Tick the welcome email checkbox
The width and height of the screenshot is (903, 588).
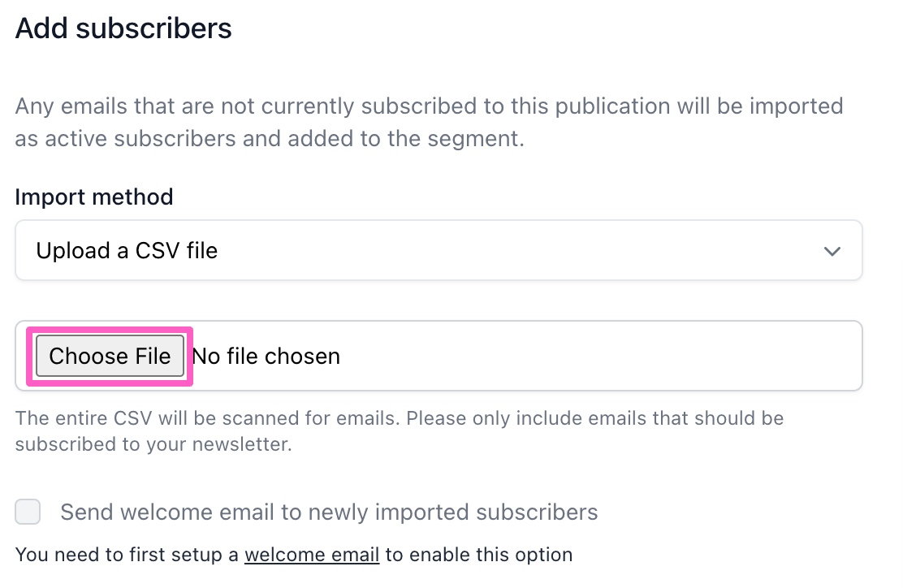tap(28, 512)
